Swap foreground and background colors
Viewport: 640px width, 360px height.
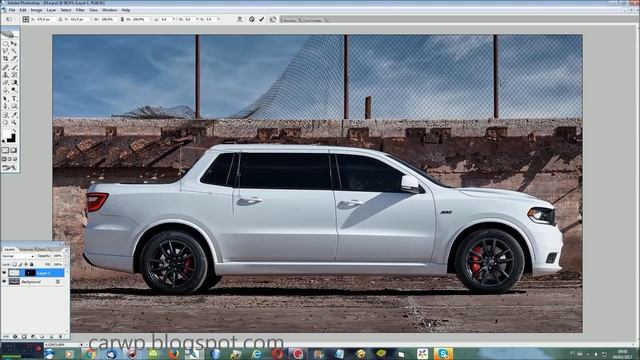click(15, 129)
